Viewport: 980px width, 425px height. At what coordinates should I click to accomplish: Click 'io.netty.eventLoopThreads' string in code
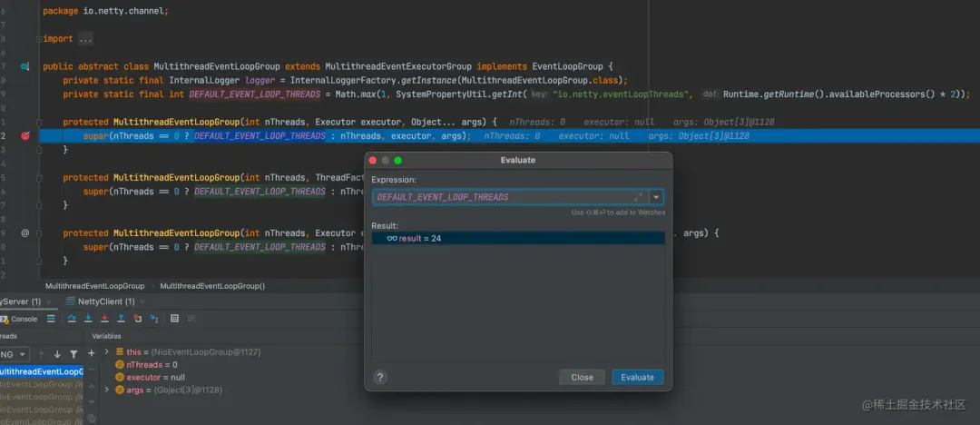[622, 94]
